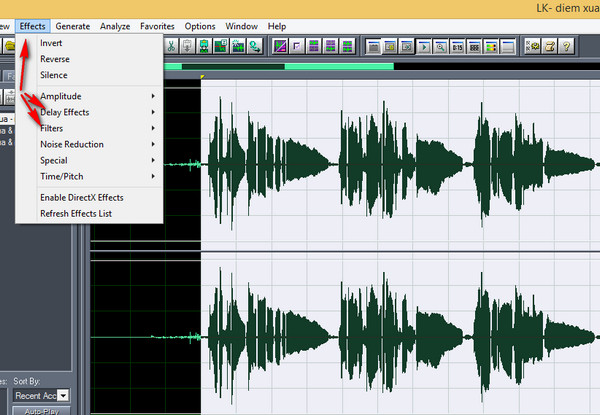Expand the Delay Effects submenu
Image resolution: width=600 pixels, height=415 pixels.
pos(89,112)
